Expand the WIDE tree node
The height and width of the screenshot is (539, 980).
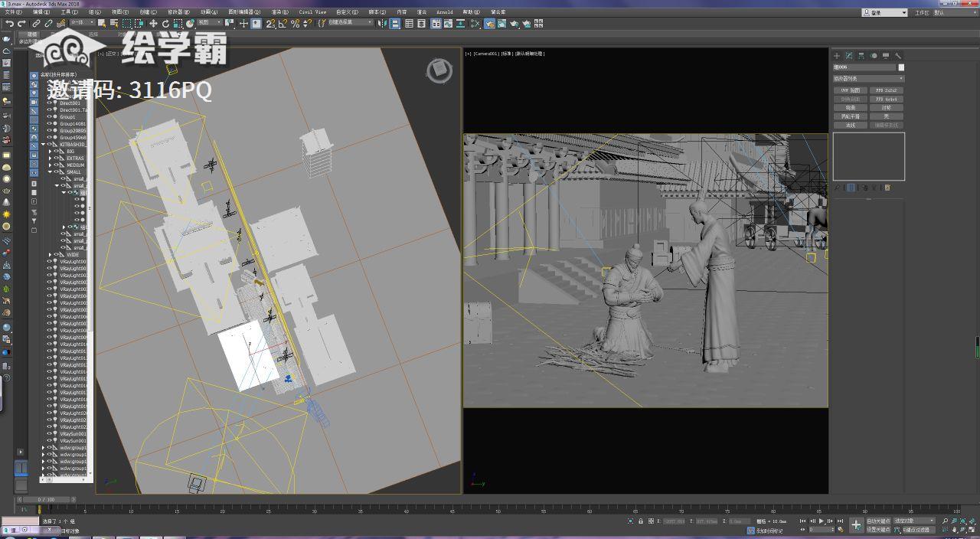click(x=50, y=255)
